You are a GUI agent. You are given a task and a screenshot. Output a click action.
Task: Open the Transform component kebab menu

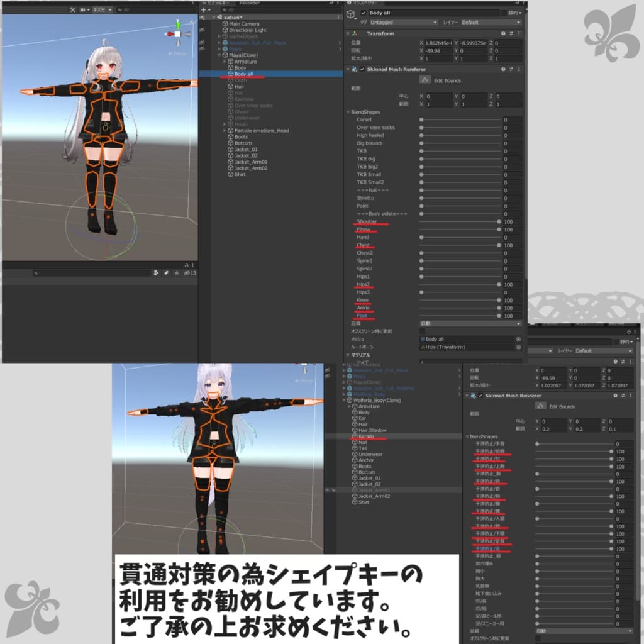point(519,34)
